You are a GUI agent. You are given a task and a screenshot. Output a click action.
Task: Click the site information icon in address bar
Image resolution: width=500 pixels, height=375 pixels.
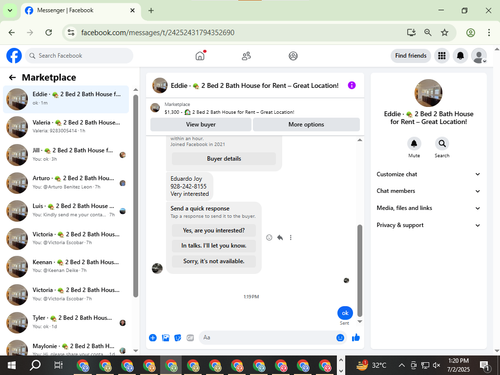[71, 32]
